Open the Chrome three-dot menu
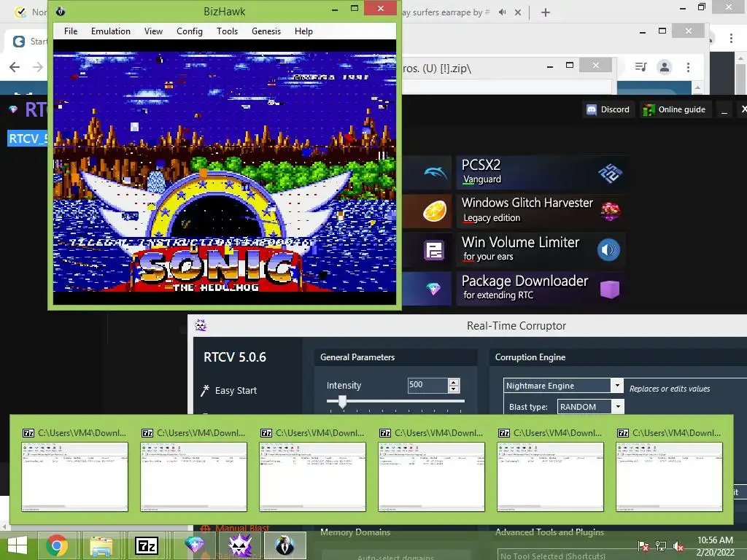The width and height of the screenshot is (747, 560). point(688,67)
